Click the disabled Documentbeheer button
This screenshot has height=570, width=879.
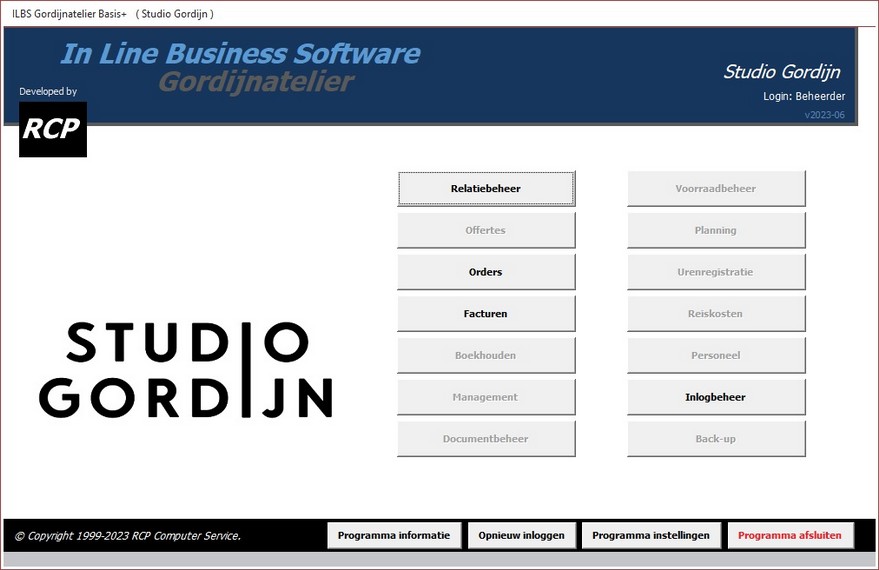click(x=486, y=439)
